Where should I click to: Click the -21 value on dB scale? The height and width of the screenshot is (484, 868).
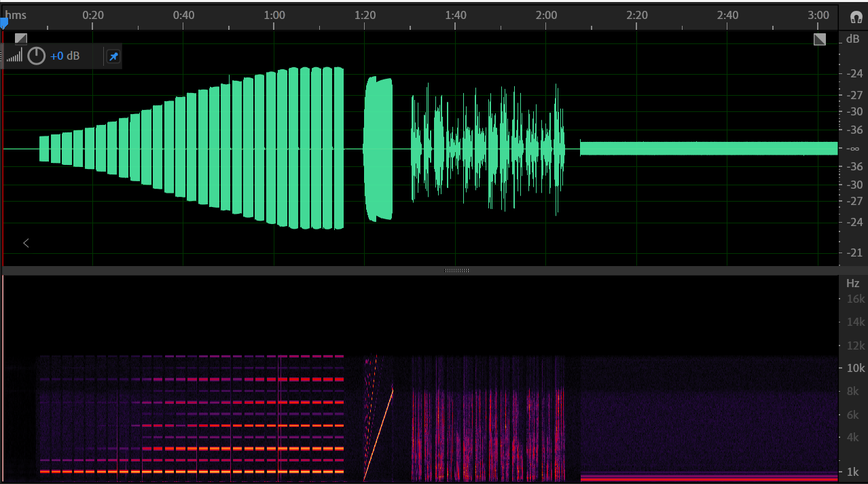[x=854, y=253]
